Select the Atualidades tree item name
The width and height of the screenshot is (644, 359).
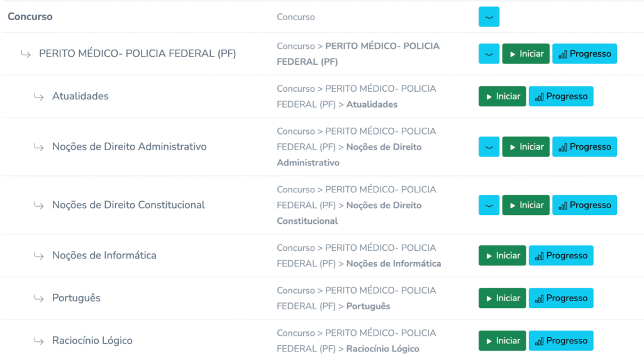(x=80, y=96)
